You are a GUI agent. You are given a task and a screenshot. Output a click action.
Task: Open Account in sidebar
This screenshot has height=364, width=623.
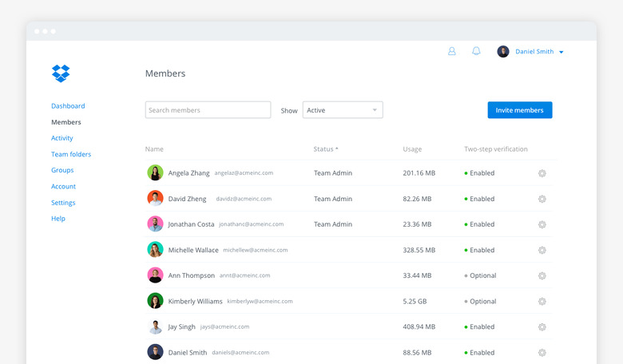pos(63,187)
